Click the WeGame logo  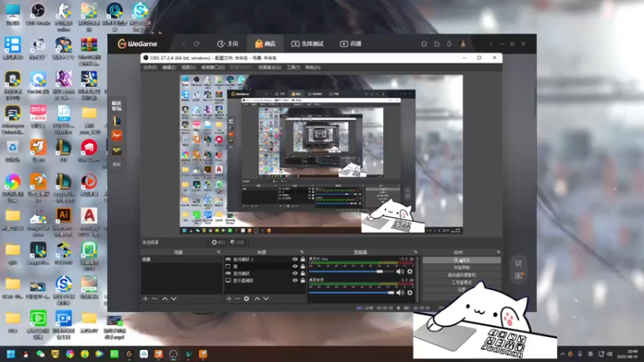(x=137, y=43)
